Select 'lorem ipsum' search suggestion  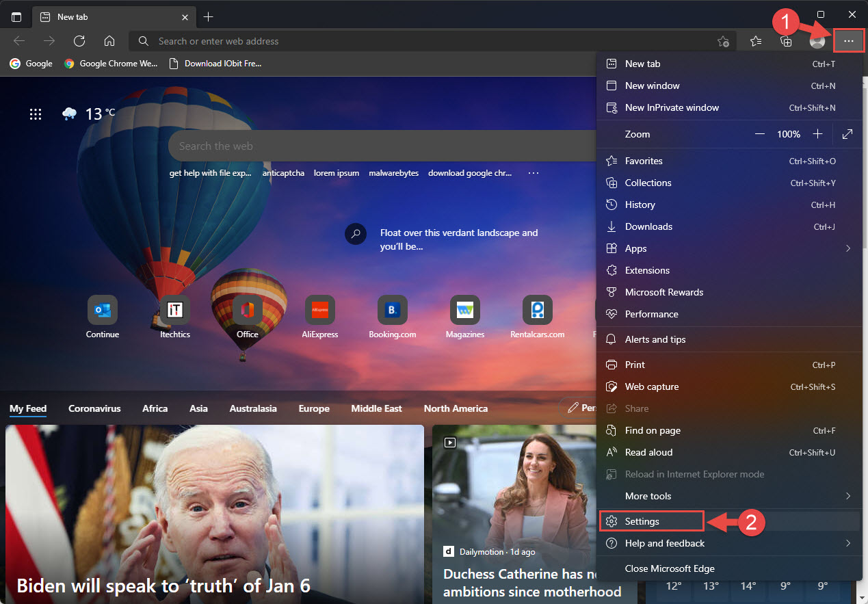point(337,173)
